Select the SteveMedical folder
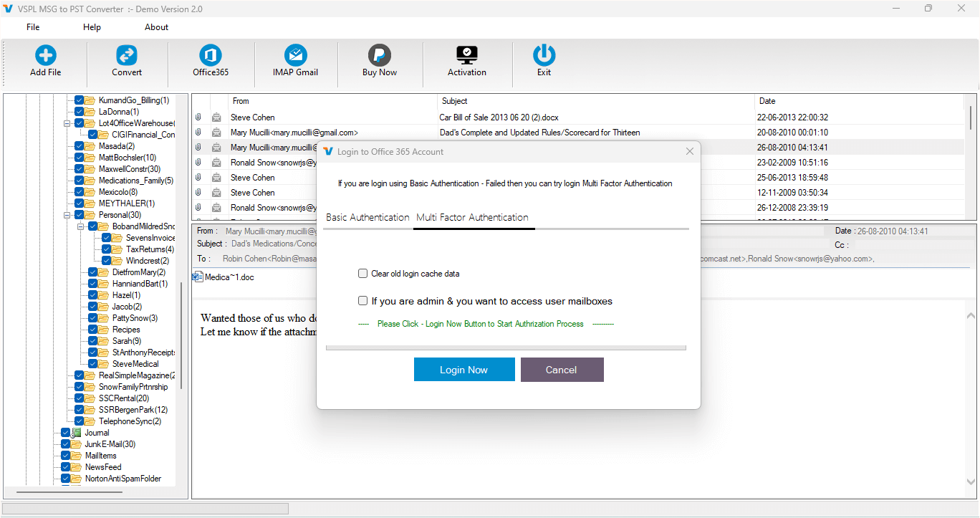Screen dimensions: 980x518 pyautogui.click(x=135, y=364)
